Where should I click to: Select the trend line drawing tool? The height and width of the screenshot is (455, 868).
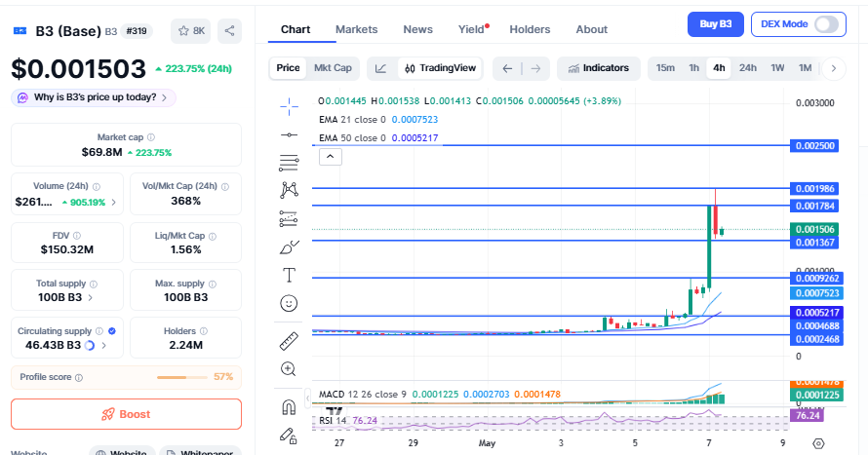[289, 134]
